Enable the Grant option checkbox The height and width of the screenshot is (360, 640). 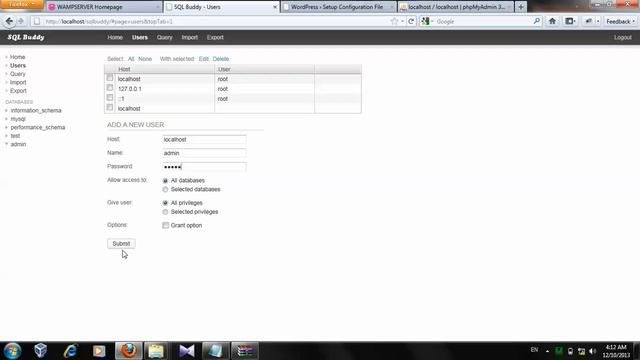tap(165, 225)
